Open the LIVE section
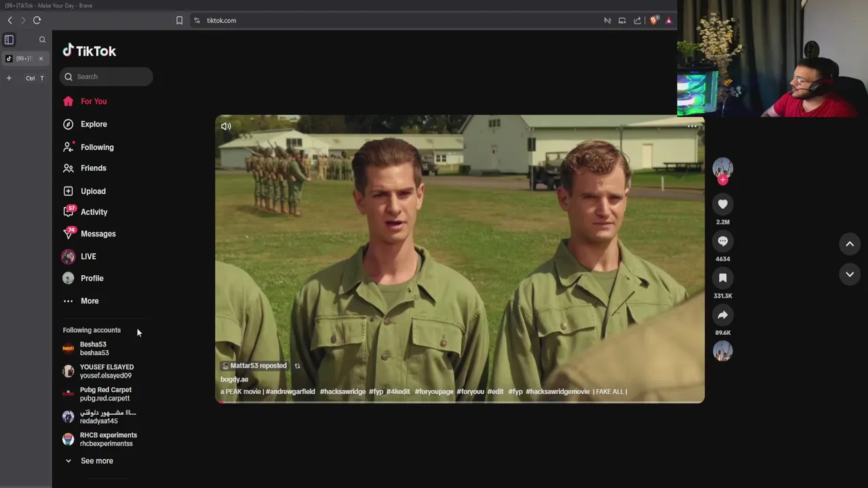 coord(80,256)
